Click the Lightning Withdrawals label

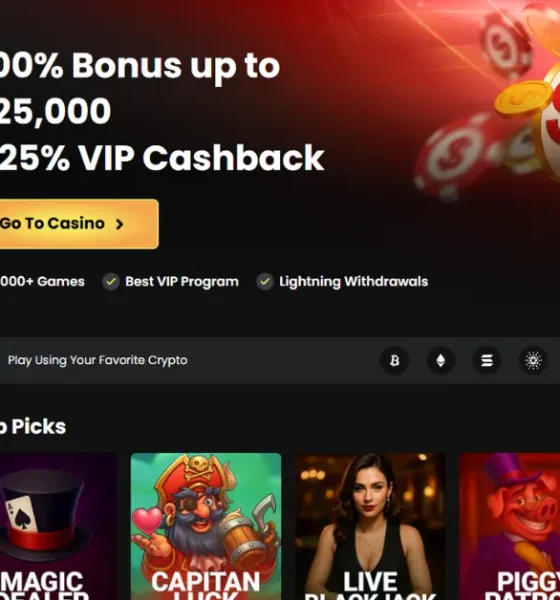(353, 282)
